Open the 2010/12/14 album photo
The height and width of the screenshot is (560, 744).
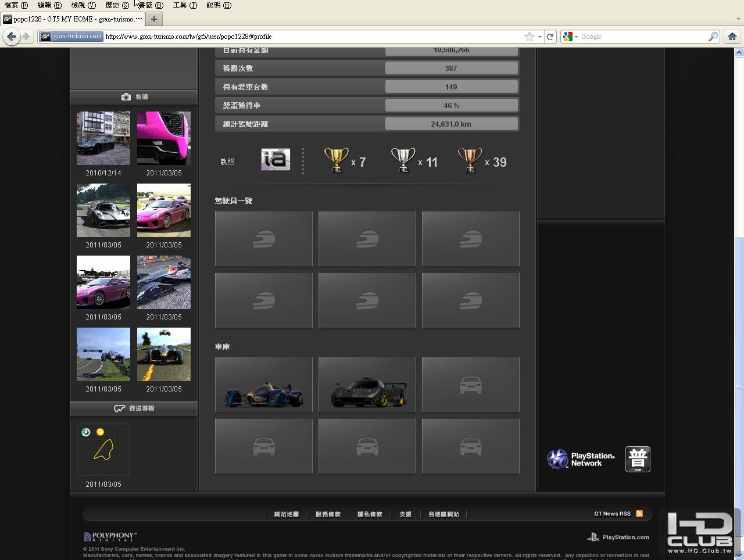tap(103, 138)
